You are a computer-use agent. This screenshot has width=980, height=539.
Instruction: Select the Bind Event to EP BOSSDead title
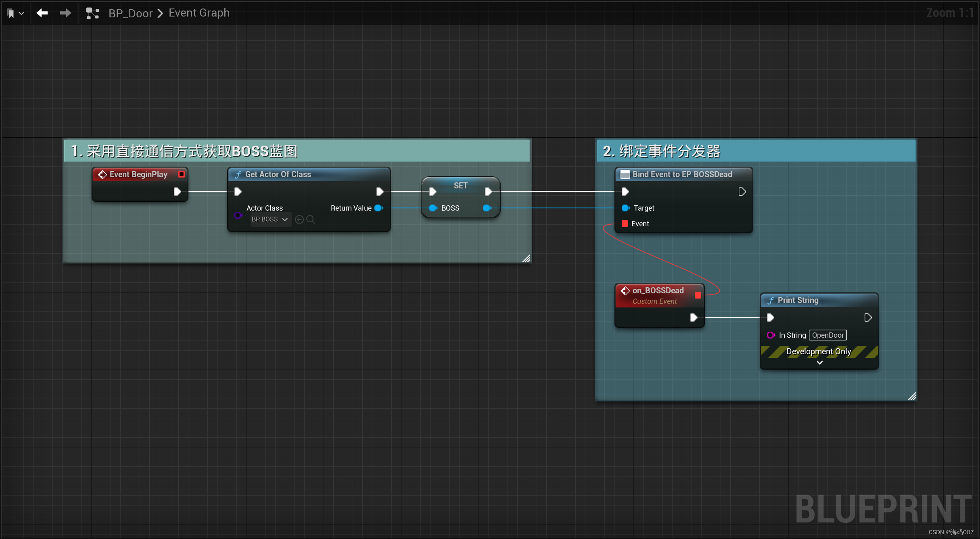[x=682, y=174]
